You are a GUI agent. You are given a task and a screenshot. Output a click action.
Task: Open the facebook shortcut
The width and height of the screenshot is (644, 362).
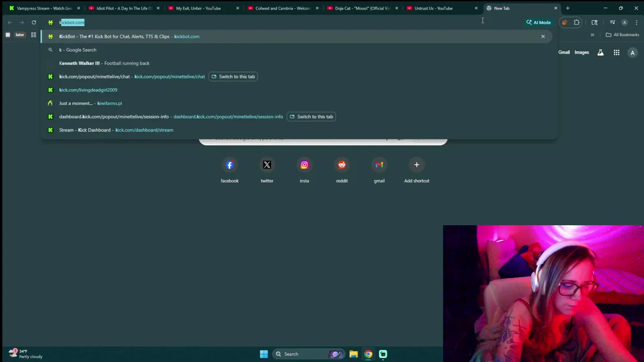pyautogui.click(x=229, y=171)
